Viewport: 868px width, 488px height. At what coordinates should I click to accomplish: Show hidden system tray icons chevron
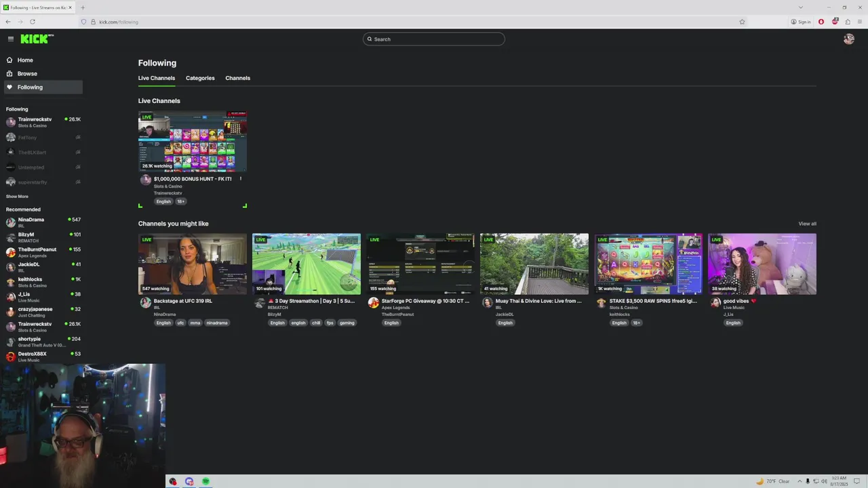point(799,481)
